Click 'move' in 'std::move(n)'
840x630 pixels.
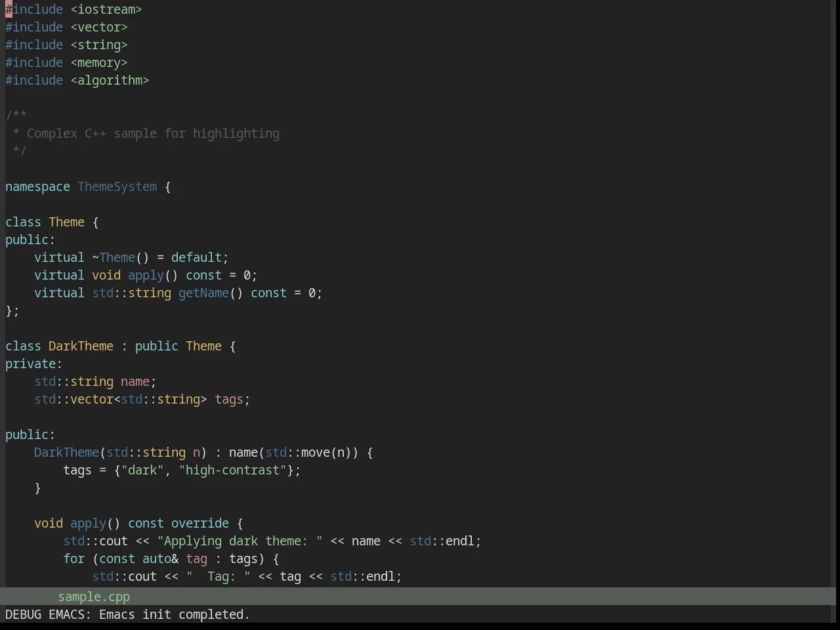tap(316, 452)
